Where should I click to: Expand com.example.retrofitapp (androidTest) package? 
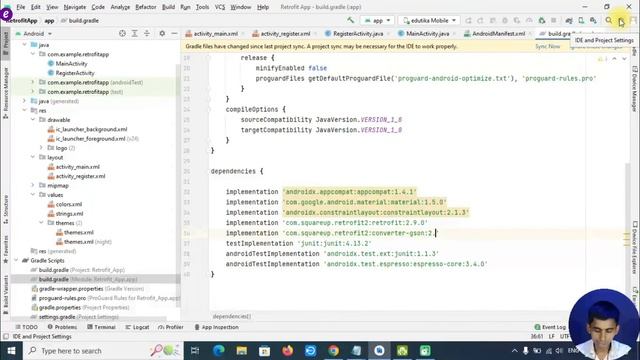(33, 82)
